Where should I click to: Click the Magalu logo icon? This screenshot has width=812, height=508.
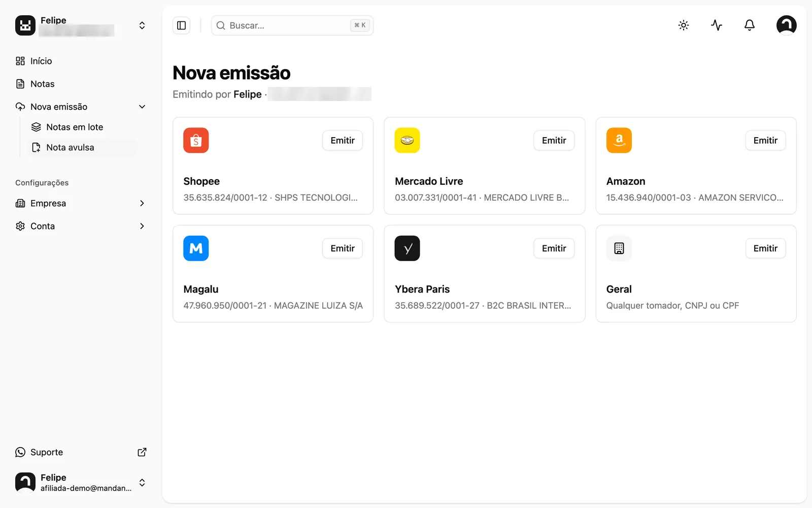(x=196, y=248)
